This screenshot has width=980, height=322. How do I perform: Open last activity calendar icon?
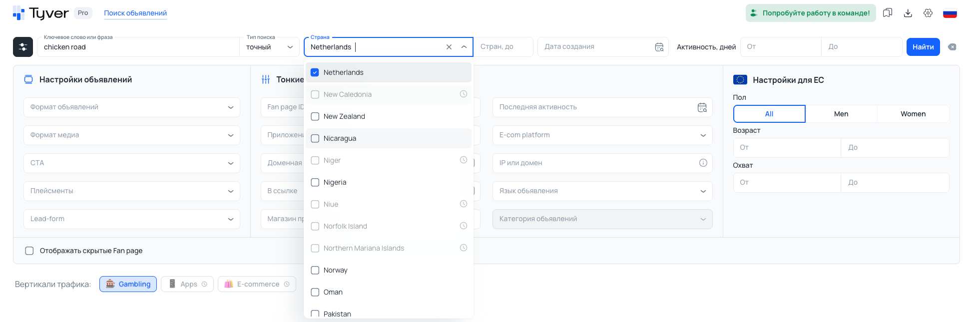point(702,107)
